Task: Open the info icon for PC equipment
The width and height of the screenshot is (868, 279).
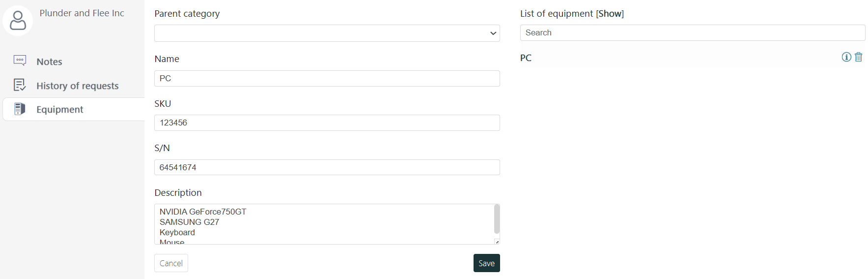Action: pyautogui.click(x=846, y=57)
